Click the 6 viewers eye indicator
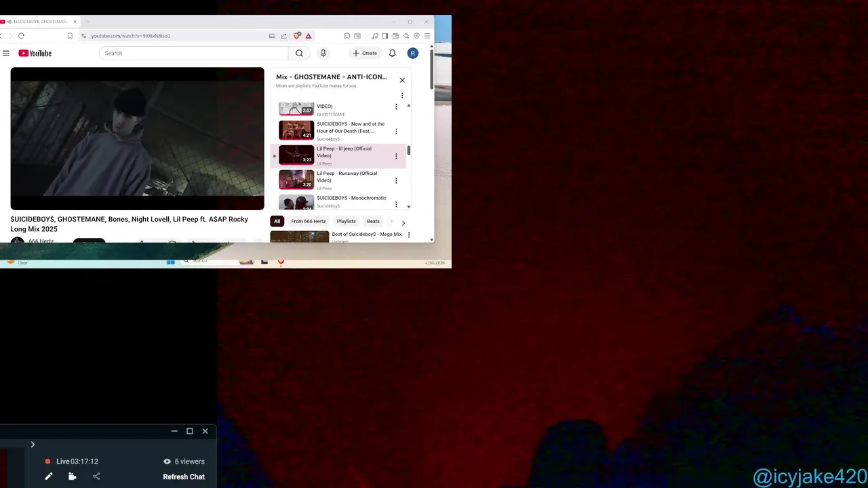 tap(184, 462)
